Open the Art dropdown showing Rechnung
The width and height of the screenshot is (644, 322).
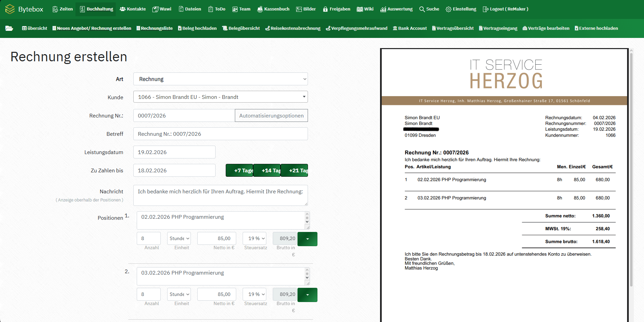click(220, 79)
